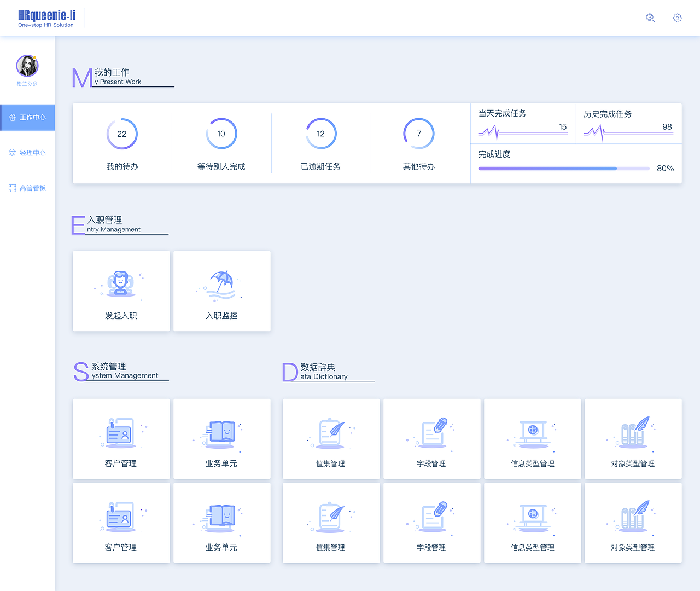Image resolution: width=700 pixels, height=591 pixels.
Task: Click the 其他待办 label
Action: point(419,166)
